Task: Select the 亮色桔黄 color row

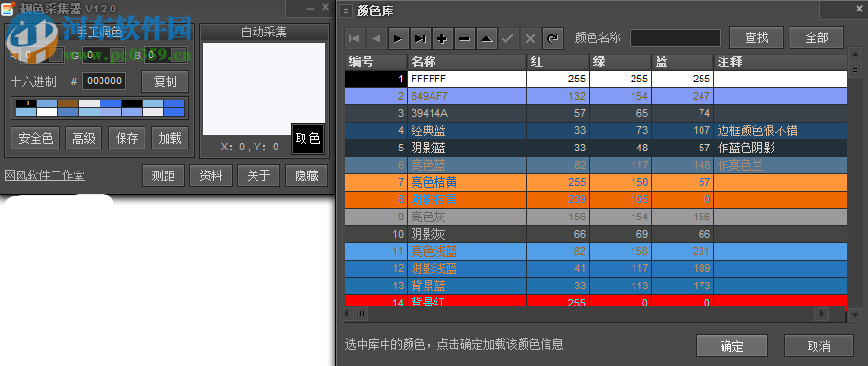Action: pyautogui.click(x=596, y=182)
